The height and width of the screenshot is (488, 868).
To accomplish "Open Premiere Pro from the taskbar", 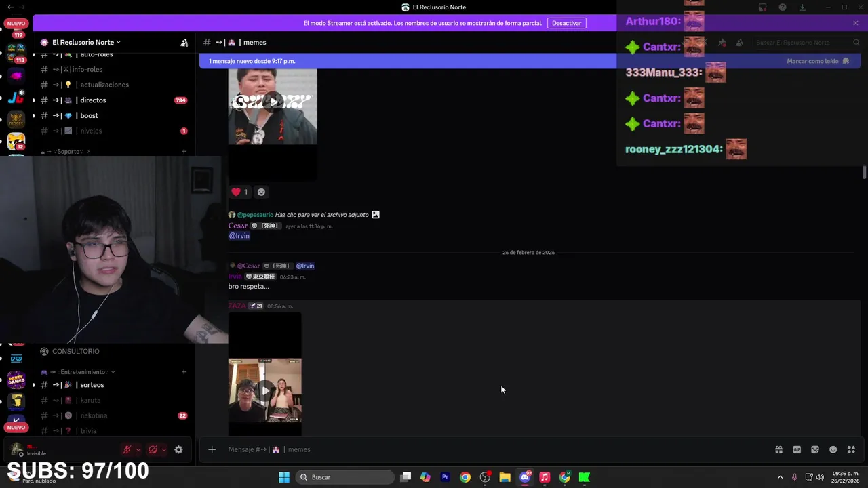I will (x=446, y=477).
